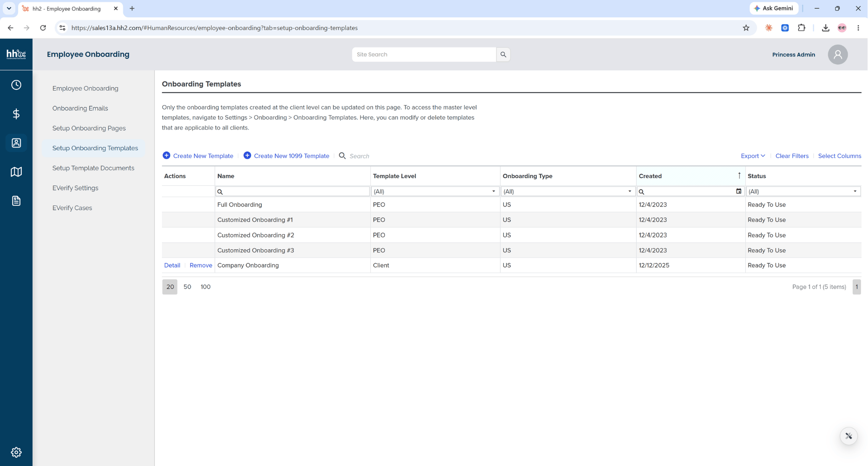Open the user profile avatar
The height and width of the screenshot is (466, 868).
[838, 54]
